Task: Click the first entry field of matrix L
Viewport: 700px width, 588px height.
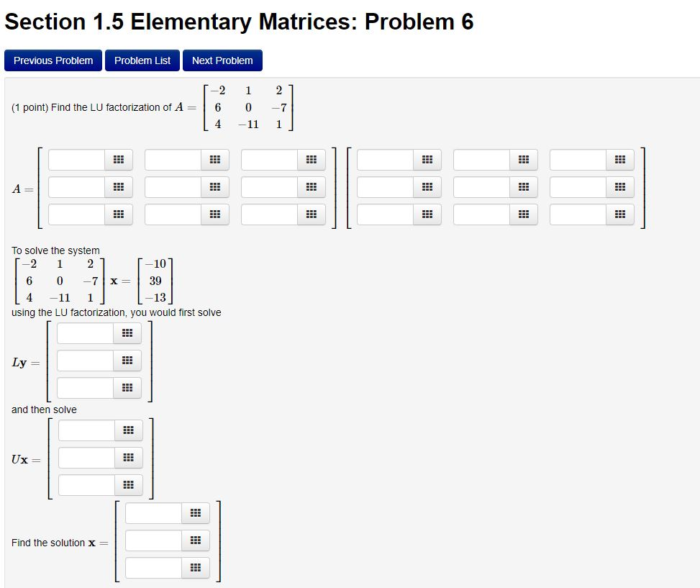Action: pos(76,160)
